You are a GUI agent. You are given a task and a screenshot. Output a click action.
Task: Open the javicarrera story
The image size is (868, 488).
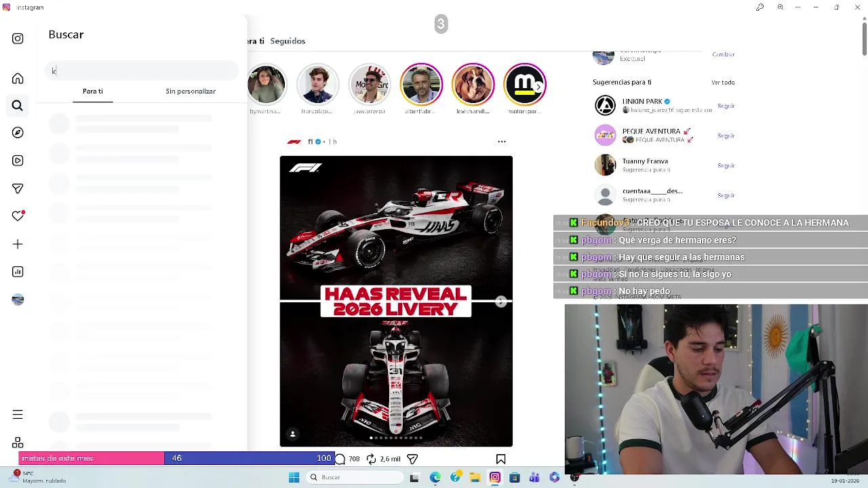(x=370, y=85)
